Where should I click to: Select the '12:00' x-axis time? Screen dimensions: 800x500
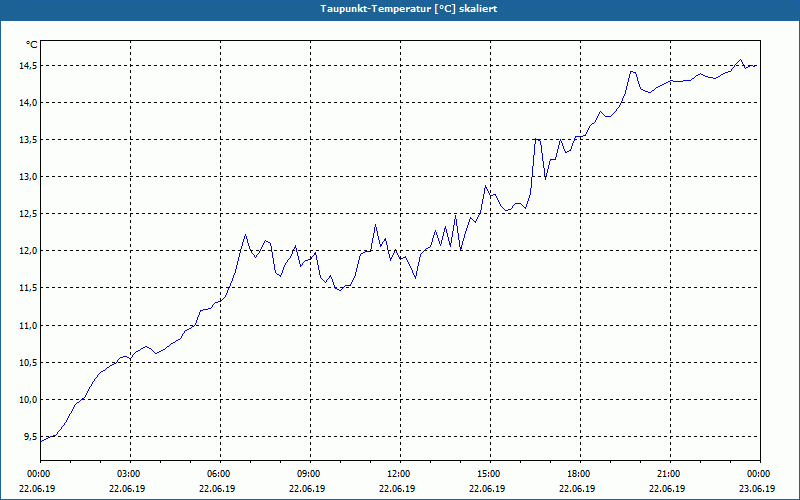(400, 474)
